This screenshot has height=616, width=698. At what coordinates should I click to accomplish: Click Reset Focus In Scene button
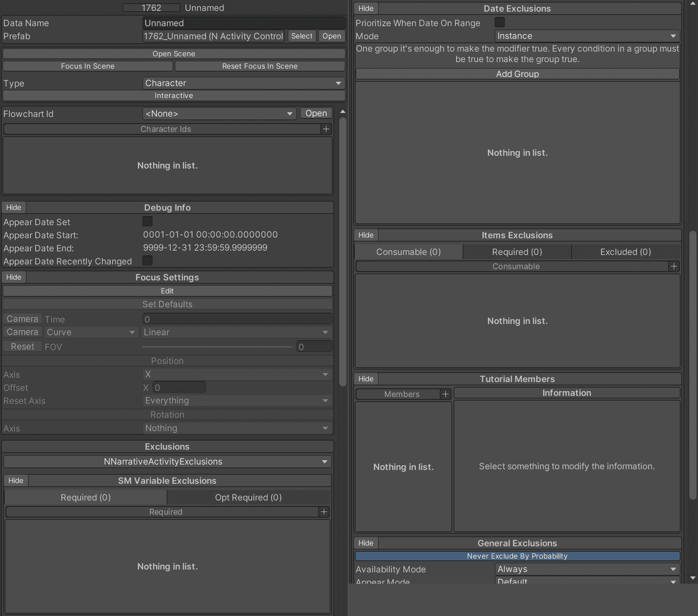(260, 66)
